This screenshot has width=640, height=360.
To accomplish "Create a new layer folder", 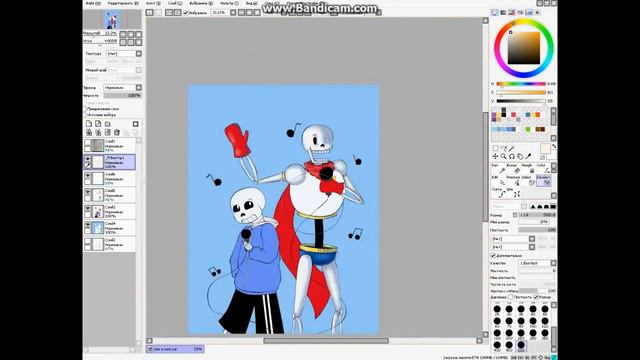I will pos(107,124).
